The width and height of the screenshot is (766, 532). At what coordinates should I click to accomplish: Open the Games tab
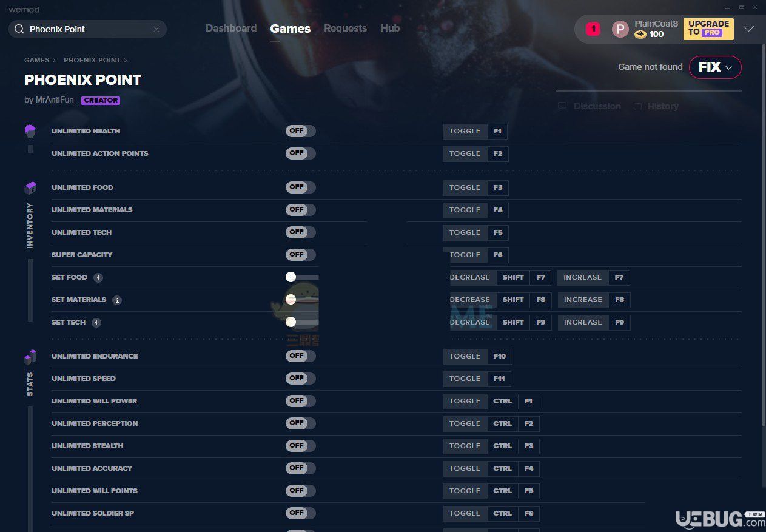tap(290, 29)
